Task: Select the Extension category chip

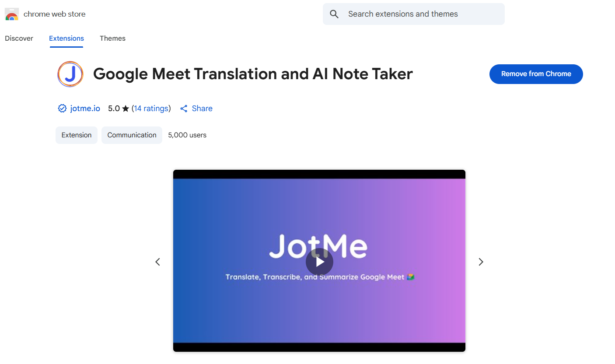Action: (77, 135)
